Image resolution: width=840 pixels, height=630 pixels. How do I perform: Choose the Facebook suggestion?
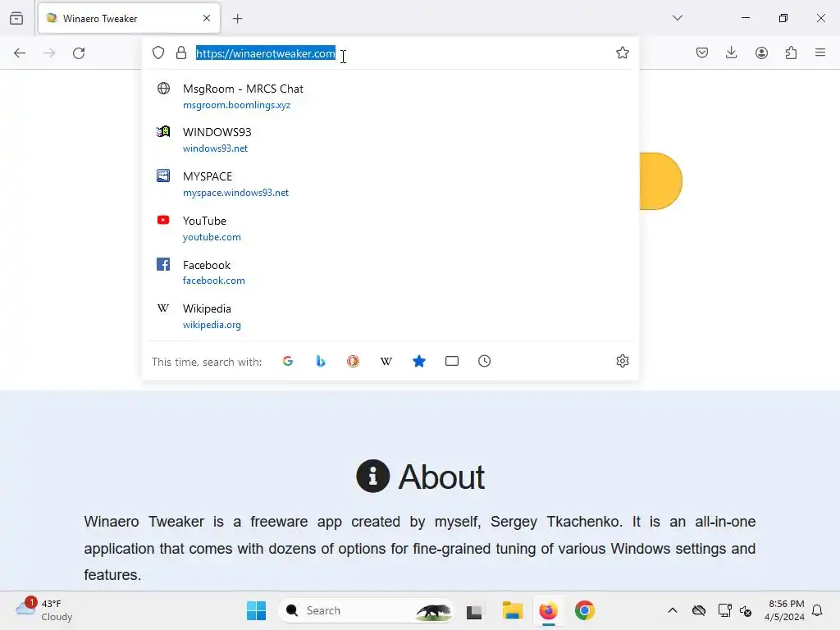[390, 272]
